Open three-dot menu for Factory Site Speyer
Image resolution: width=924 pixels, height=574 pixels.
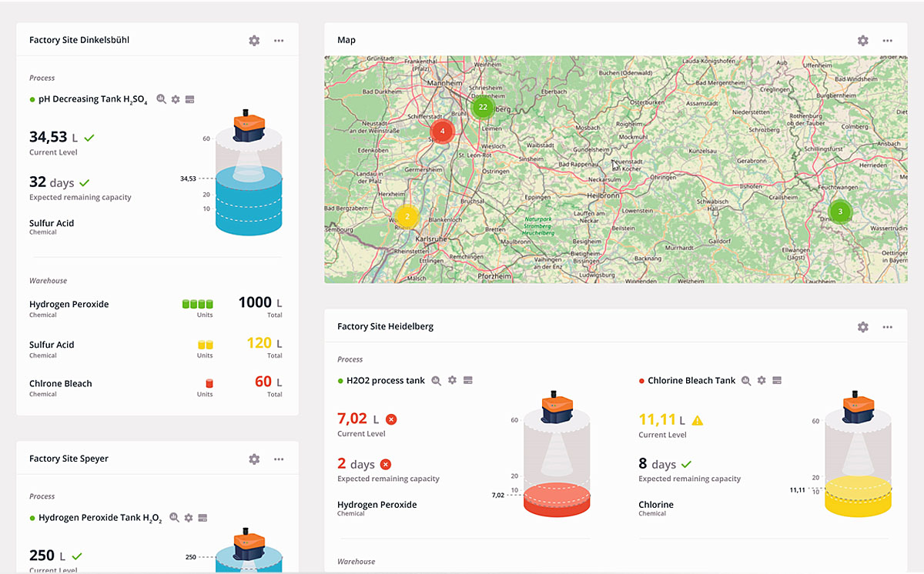click(279, 459)
